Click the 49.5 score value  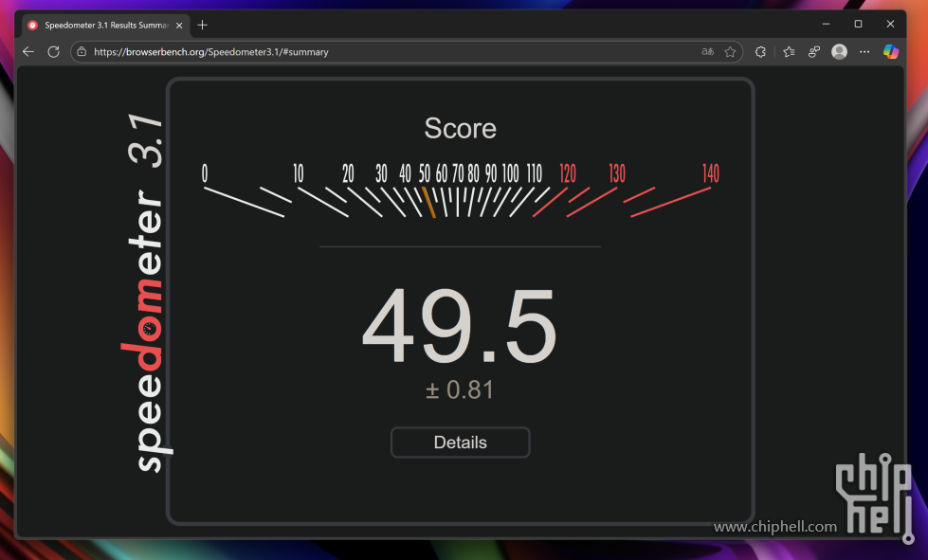click(460, 326)
